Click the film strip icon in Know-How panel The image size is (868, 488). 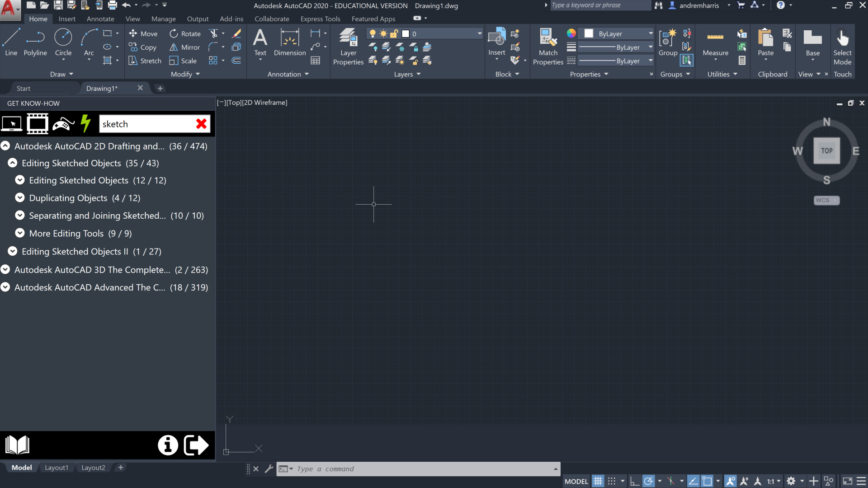click(38, 124)
